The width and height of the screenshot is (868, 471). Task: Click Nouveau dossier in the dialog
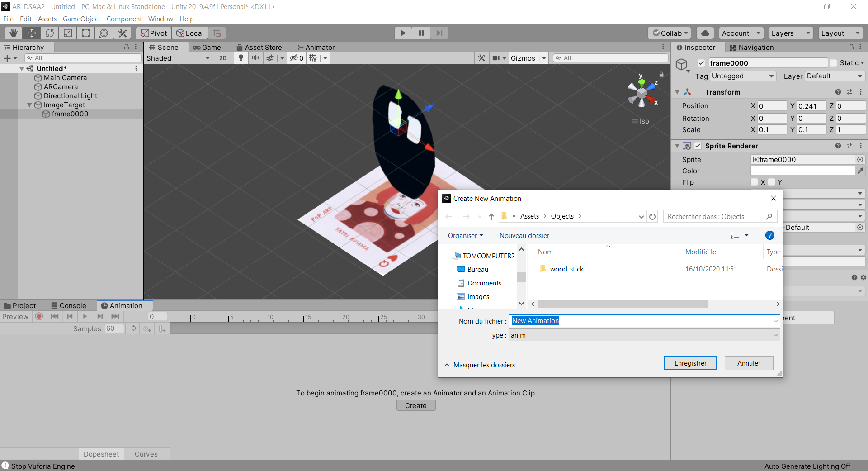(x=524, y=236)
